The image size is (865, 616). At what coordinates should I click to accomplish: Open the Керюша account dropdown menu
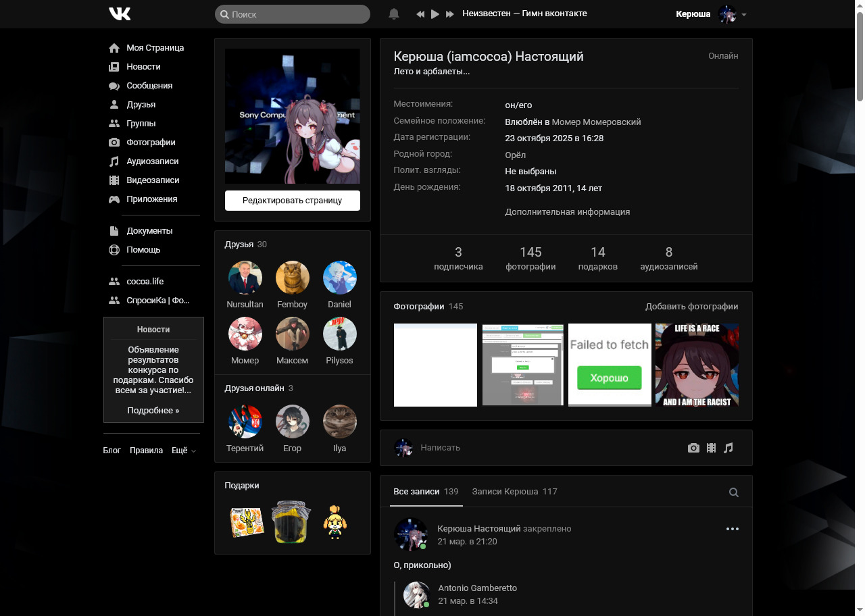point(711,14)
